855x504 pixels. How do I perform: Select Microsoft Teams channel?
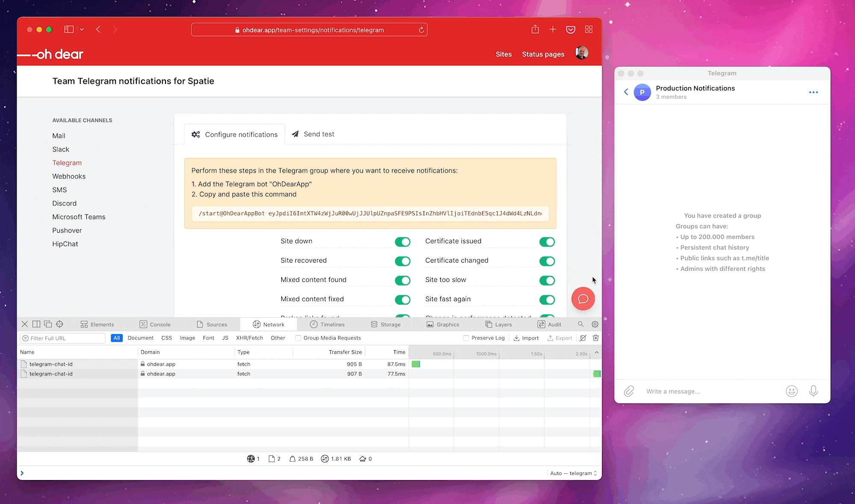[79, 217]
